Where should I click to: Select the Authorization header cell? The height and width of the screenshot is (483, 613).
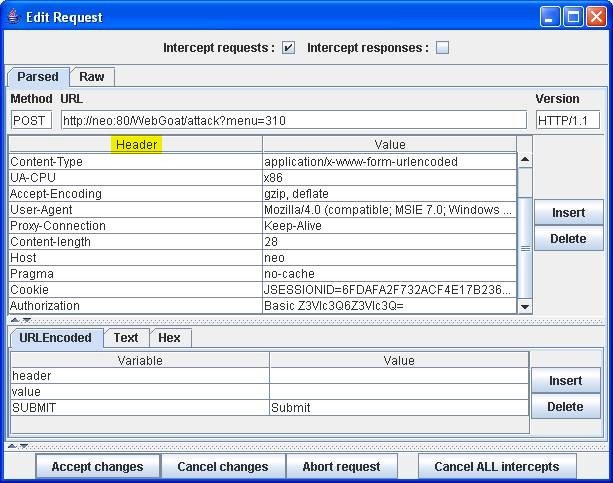coord(135,306)
